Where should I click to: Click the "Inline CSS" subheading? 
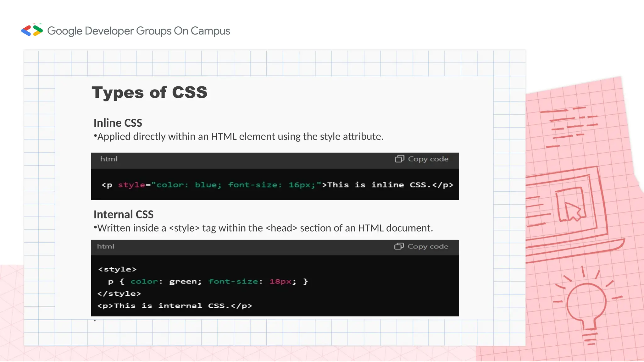pos(118,123)
